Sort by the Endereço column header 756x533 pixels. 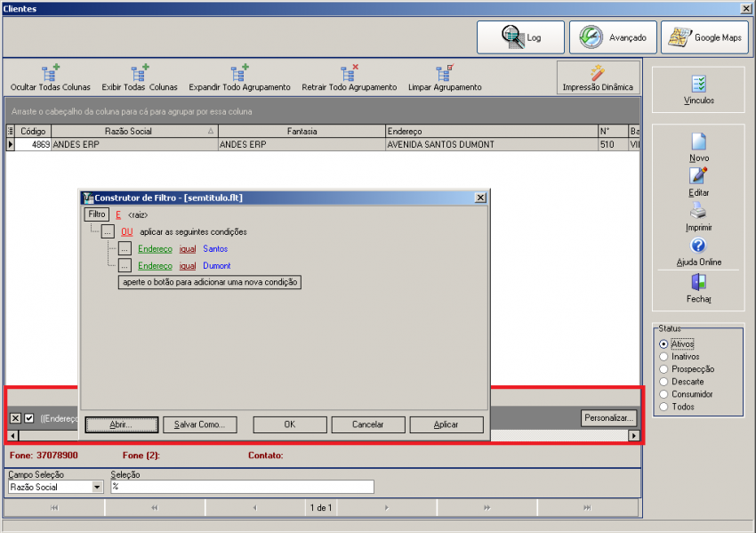[x=492, y=131]
